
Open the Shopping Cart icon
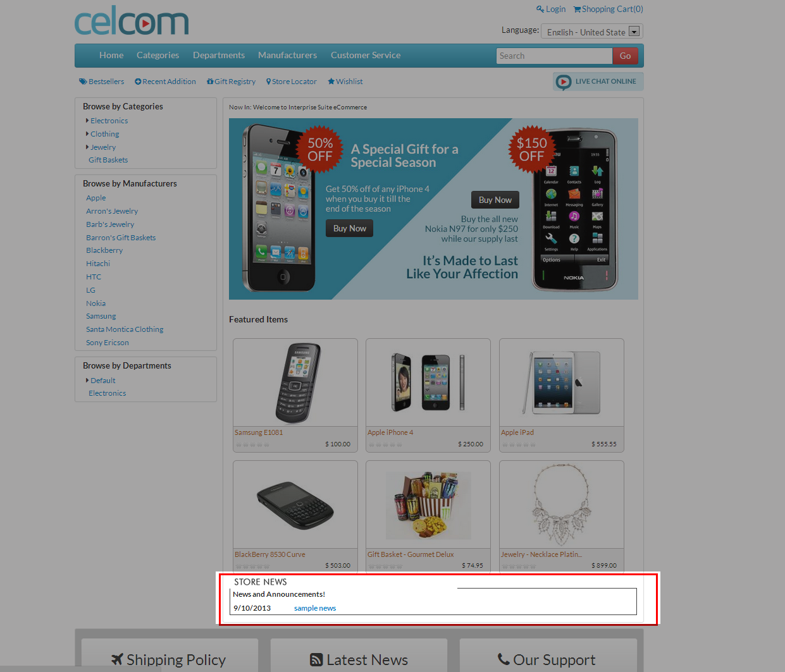pos(577,9)
